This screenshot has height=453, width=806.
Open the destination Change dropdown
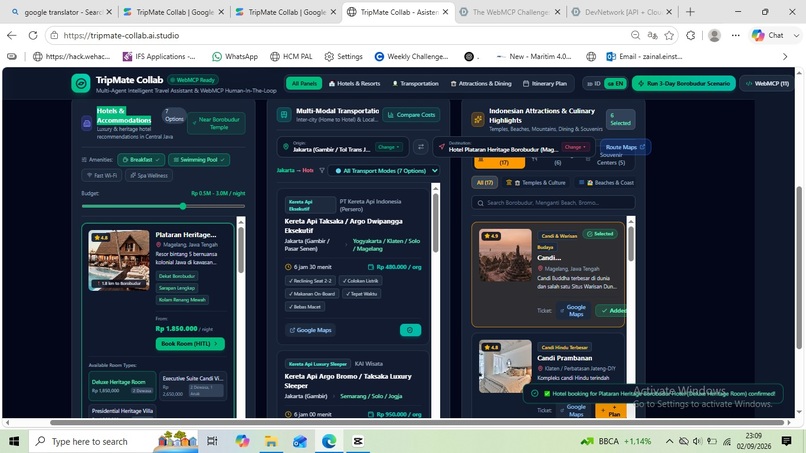(x=575, y=147)
